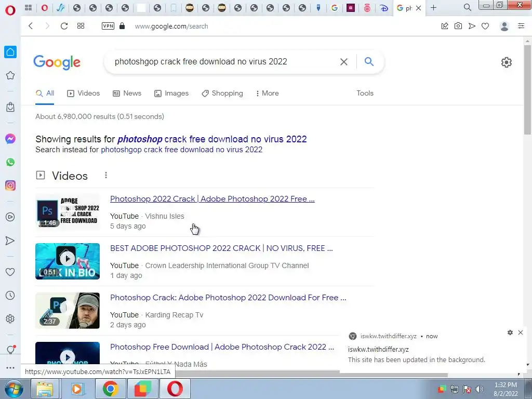532x399 pixels.
Task: Open 'Photoshop Crack: Adobe Photoshop 2022 Download' link
Action: (228, 298)
